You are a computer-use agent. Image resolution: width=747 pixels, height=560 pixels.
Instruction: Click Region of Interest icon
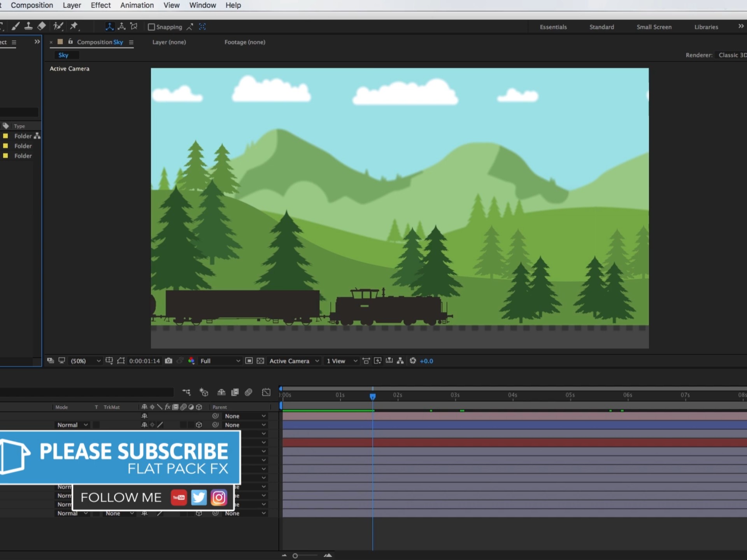click(x=249, y=360)
